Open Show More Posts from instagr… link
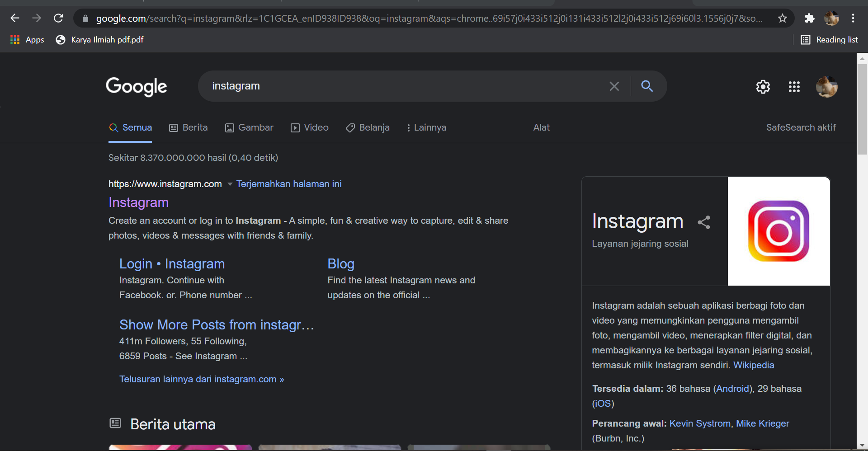Viewport: 868px width, 451px height. 217,325
